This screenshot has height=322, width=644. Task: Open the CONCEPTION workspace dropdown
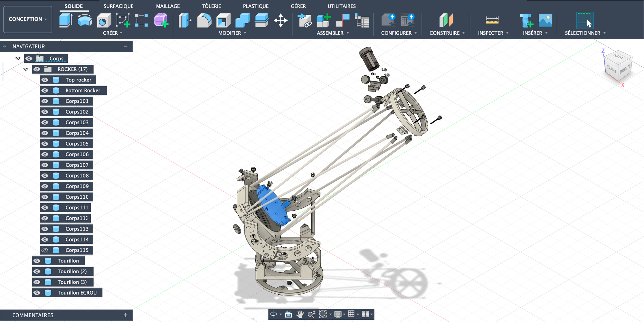(28, 19)
